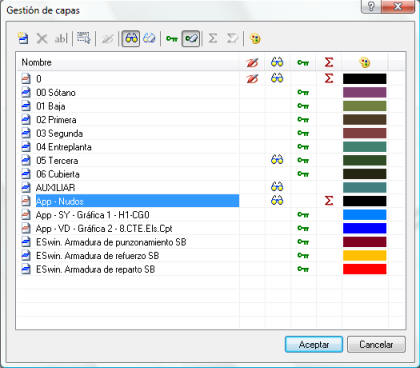Open purple swatch of 00 Sótano
Image resolution: width=420 pixels, height=368 pixels.
tap(365, 92)
